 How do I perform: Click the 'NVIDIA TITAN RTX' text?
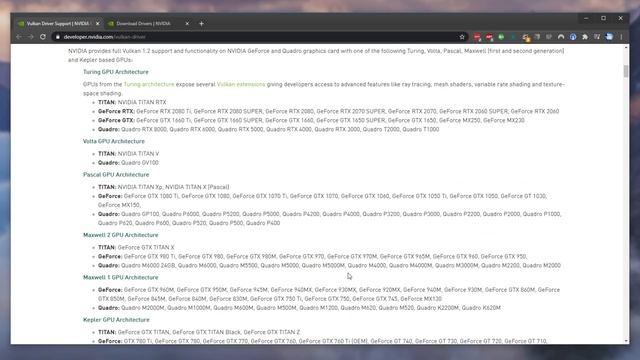pyautogui.click(x=142, y=102)
